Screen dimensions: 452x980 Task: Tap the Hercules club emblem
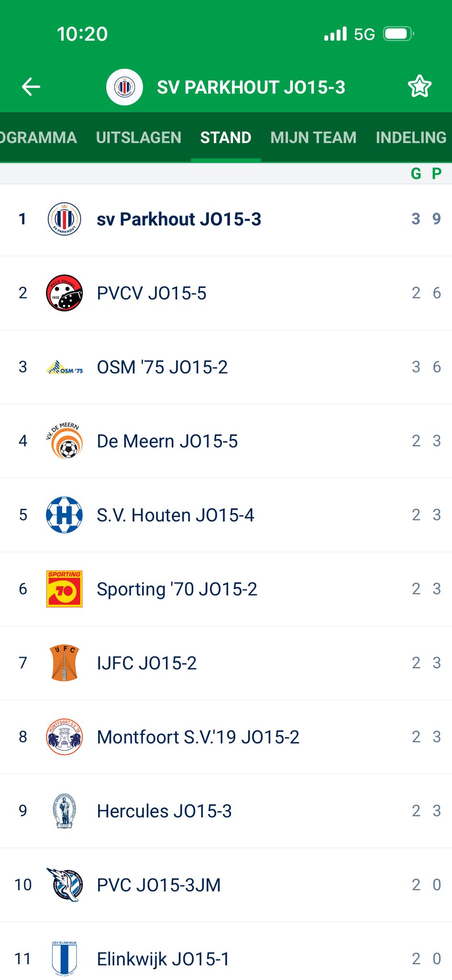click(65, 811)
